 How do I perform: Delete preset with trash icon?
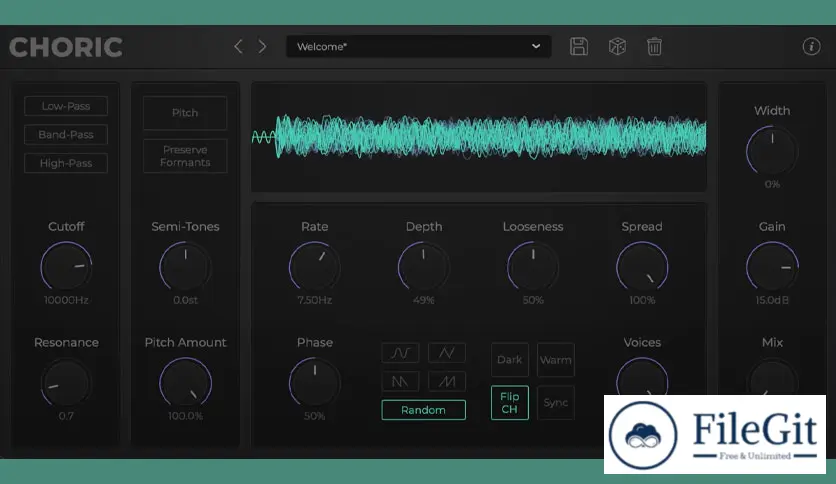tap(654, 47)
